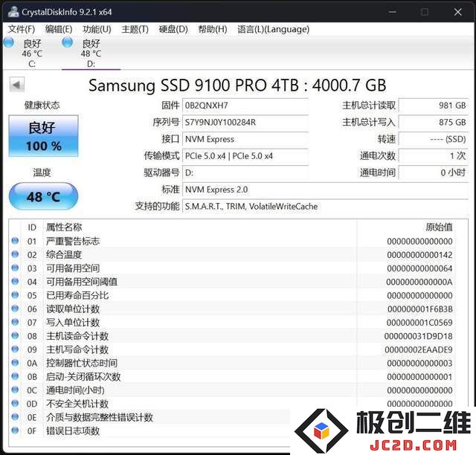Image resolution: width=476 pixels, height=455 pixels.
Task: Click the power on count value 1 次
Action: point(434,156)
